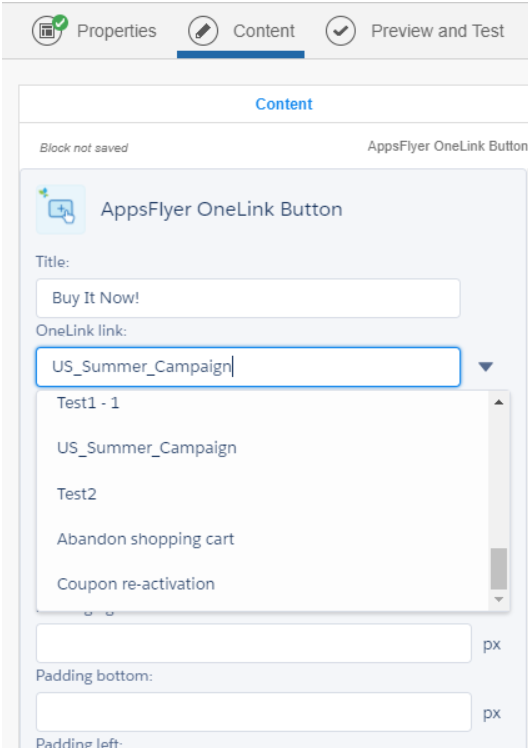Click the AppsFlyer OneLink Button block icon
This screenshot has height=751, width=528.
pyautogui.click(x=61, y=209)
